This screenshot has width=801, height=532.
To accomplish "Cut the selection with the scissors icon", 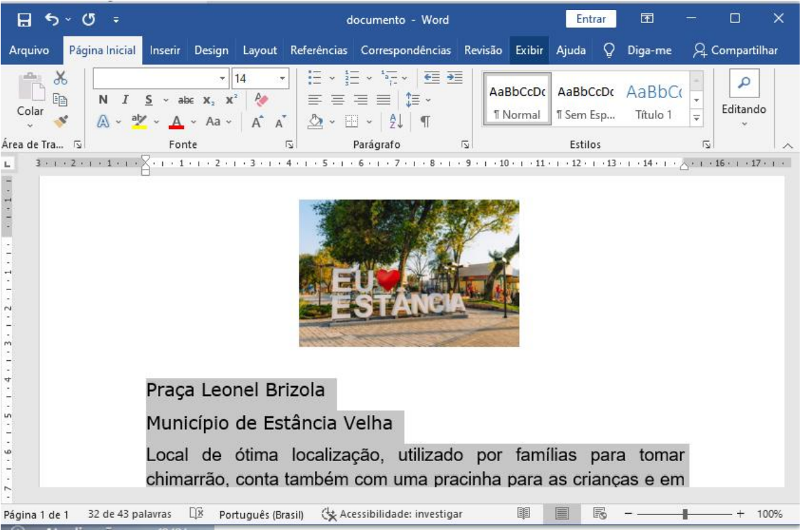I will point(60,78).
